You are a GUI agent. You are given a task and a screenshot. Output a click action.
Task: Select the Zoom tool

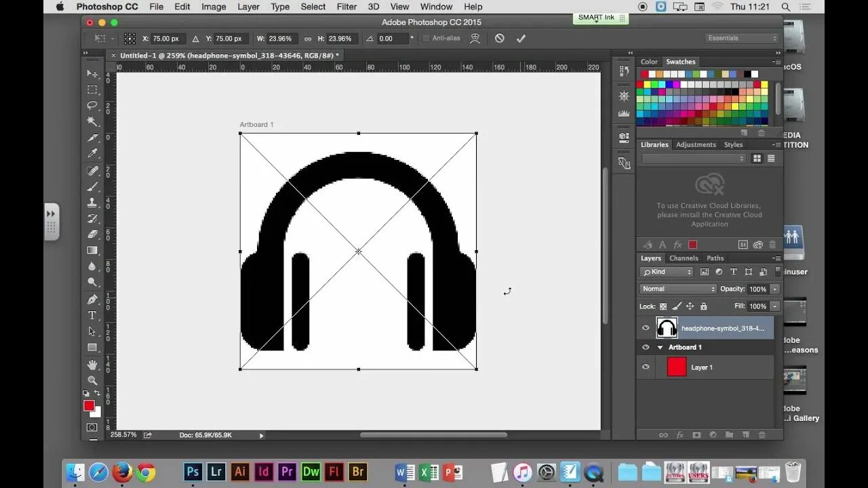pos(92,380)
